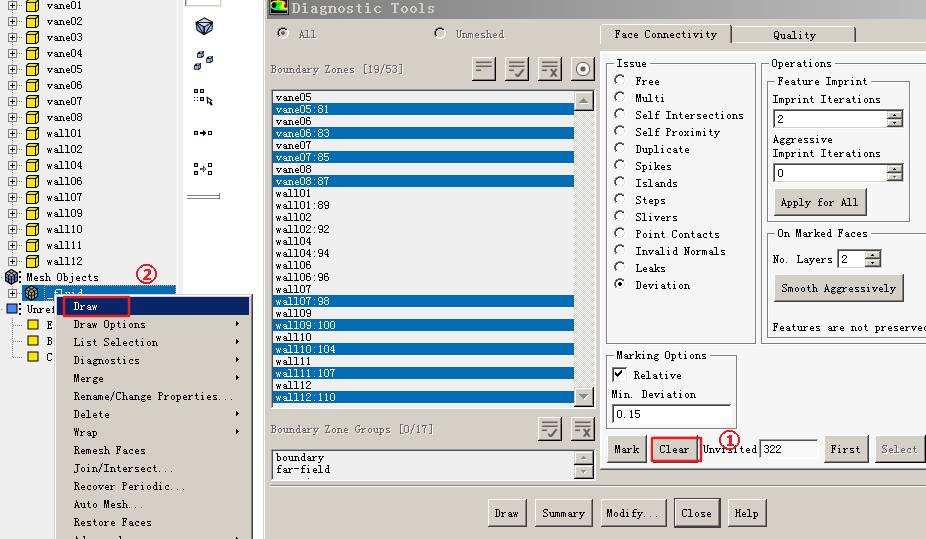Screen dimensions: 926x539
Task: Switch to Face Connectivity tab
Action: (666, 34)
